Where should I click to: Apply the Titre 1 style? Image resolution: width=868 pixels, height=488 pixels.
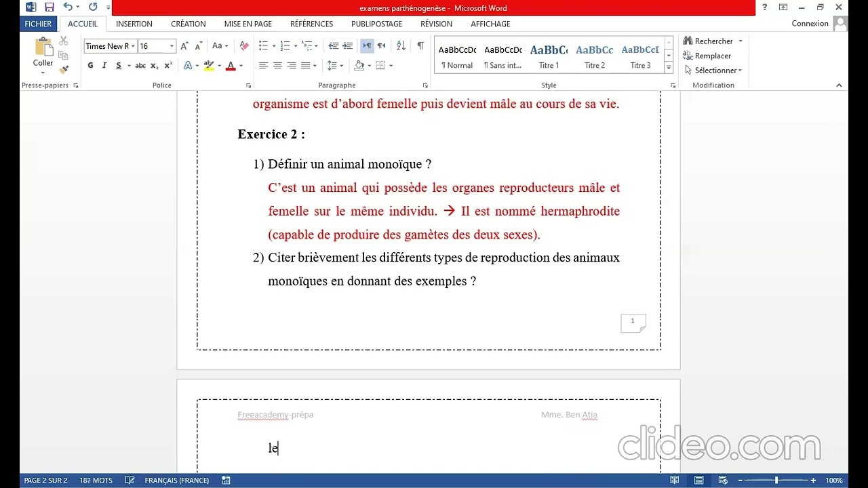click(x=549, y=56)
